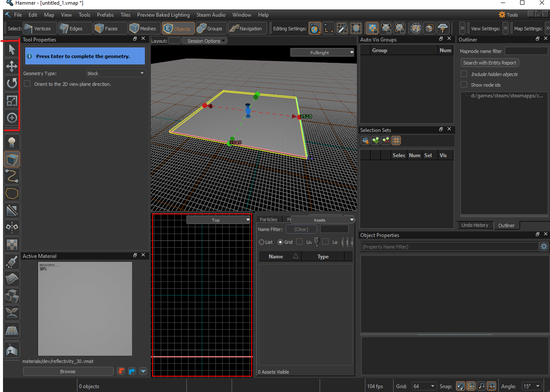Click the Mapnode name filter field

point(526,51)
